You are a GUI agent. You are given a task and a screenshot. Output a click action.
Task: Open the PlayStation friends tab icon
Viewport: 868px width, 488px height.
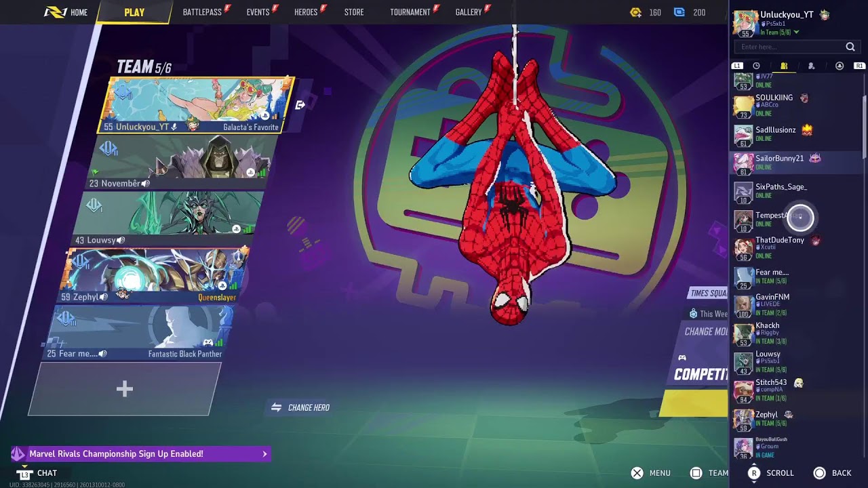[840, 66]
